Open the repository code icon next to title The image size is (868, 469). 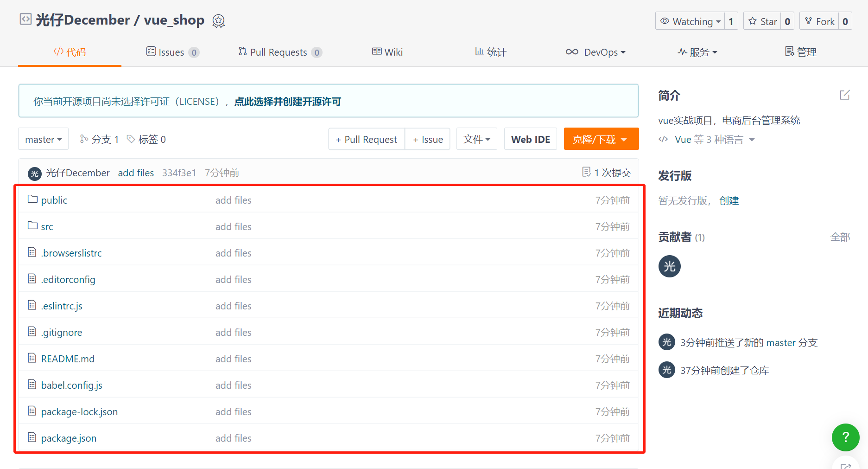(25, 19)
